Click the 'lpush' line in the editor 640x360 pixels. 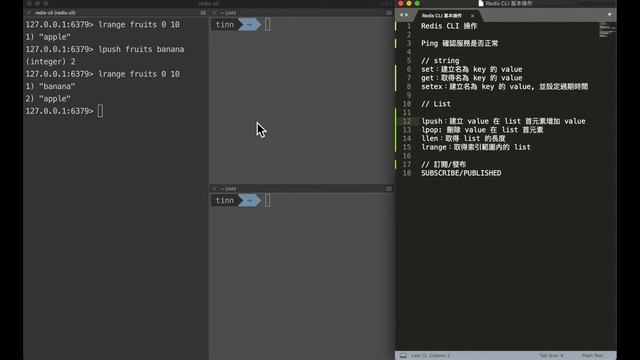point(503,121)
